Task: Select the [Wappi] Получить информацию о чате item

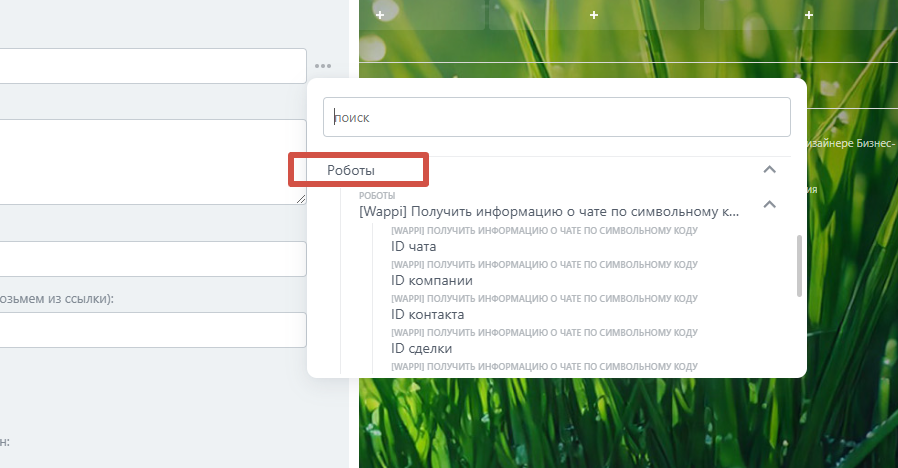Action: coord(549,211)
